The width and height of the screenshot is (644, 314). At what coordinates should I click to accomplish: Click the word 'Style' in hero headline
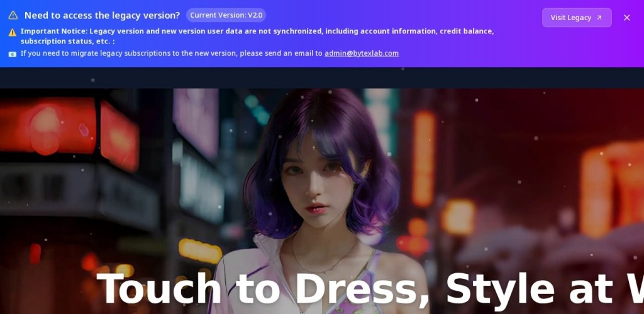tap(499, 290)
